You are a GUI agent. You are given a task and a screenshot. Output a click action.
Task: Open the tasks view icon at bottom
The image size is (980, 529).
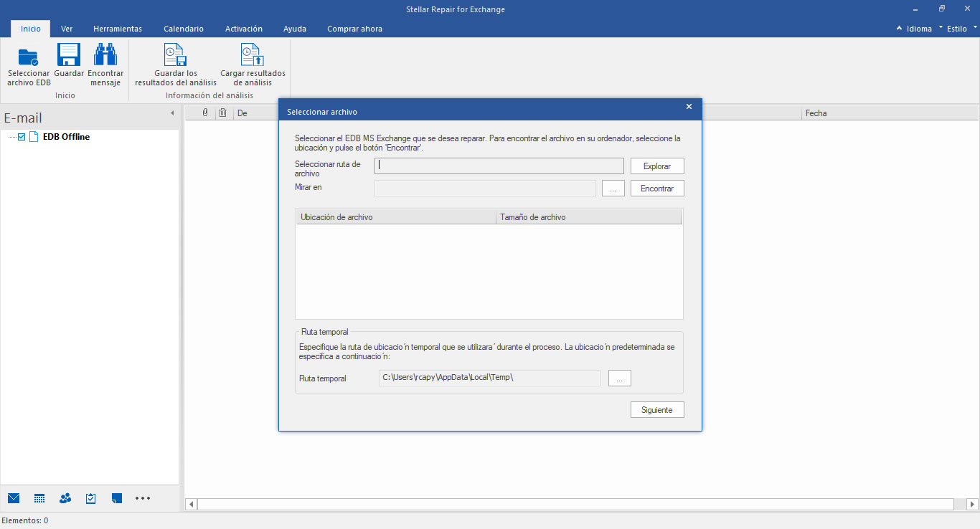click(90, 498)
